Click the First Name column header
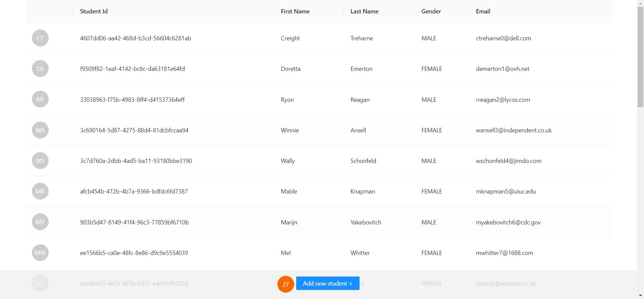This screenshot has width=644, height=299. point(295,11)
